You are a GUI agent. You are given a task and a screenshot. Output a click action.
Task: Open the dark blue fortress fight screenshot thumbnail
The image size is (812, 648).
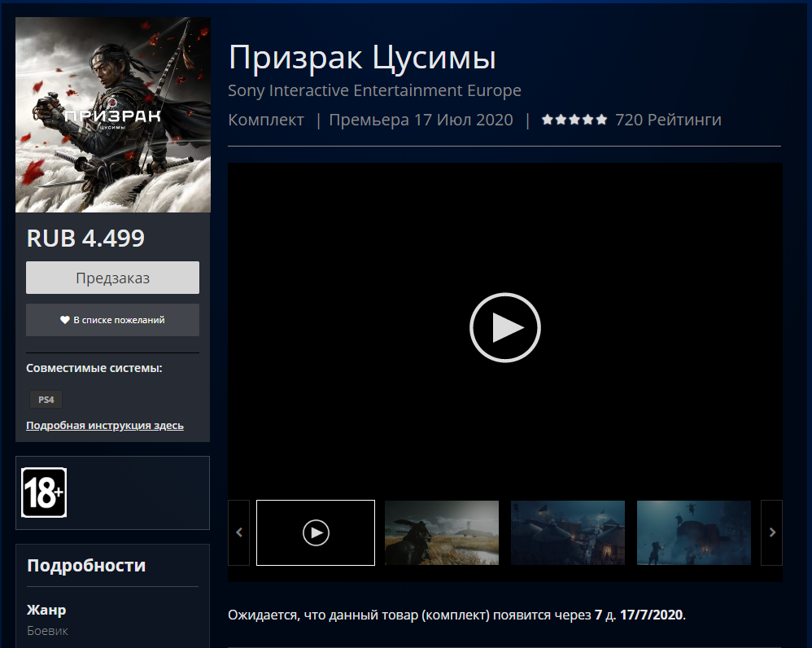(694, 532)
